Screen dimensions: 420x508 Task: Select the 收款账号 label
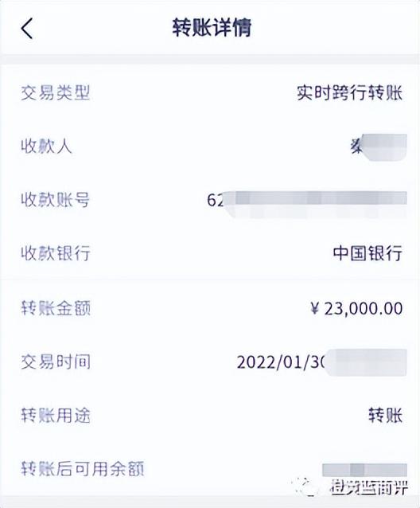tap(56, 200)
